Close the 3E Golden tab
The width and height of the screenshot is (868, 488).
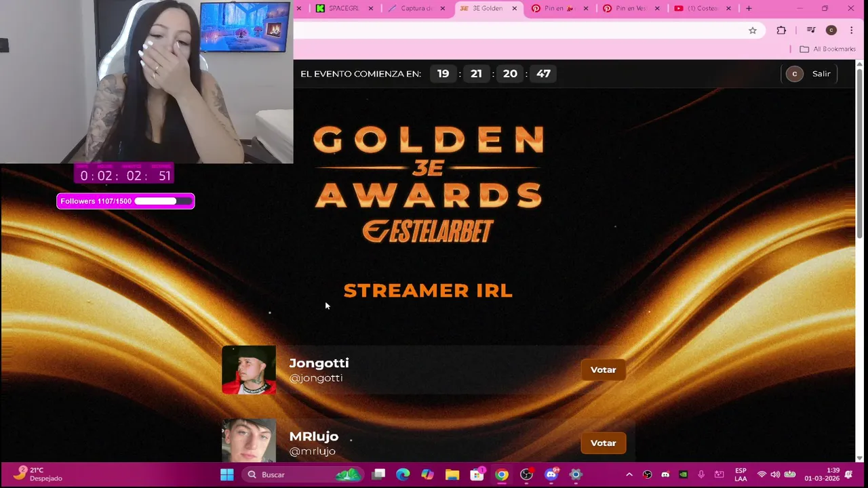click(x=515, y=8)
